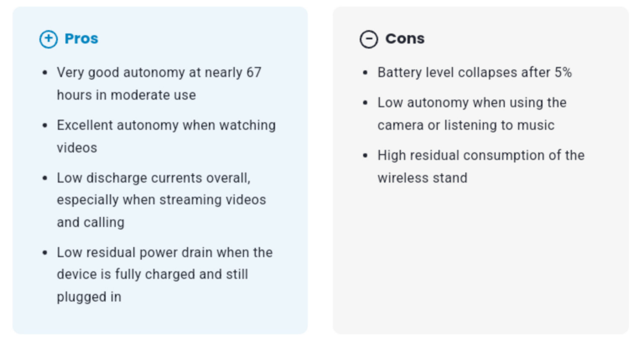This screenshot has height=340, width=644.
Task: Click the 'Low discharge currents overall' item
Action: (x=161, y=200)
